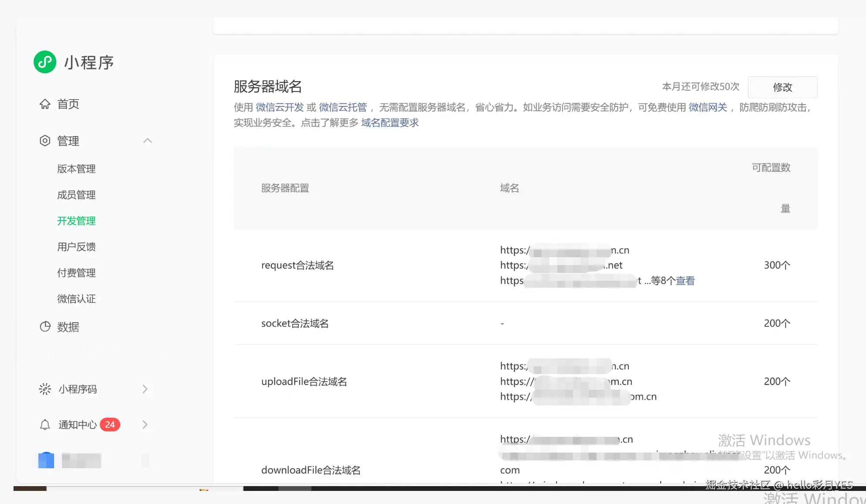This screenshot has height=504, width=866.
Task: Click the 修改 button for server domains
Action: [782, 87]
